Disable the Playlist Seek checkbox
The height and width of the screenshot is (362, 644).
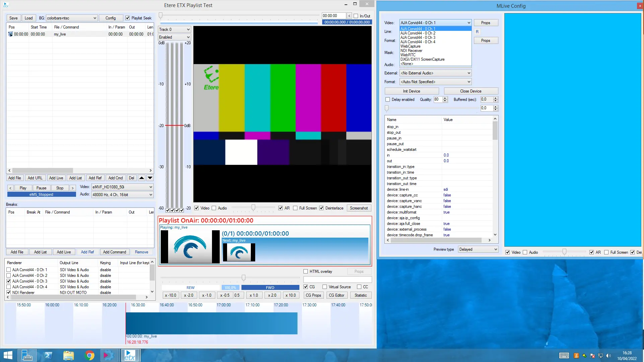tap(127, 18)
